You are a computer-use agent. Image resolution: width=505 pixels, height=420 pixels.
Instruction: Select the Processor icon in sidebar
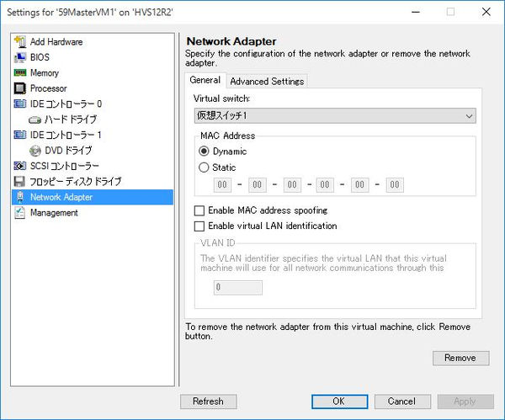tap(21, 88)
